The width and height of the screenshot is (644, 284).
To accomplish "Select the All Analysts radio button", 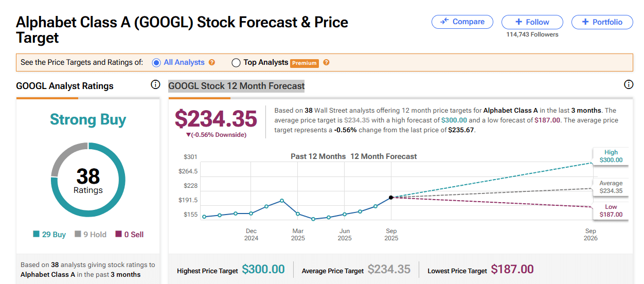I will [156, 63].
